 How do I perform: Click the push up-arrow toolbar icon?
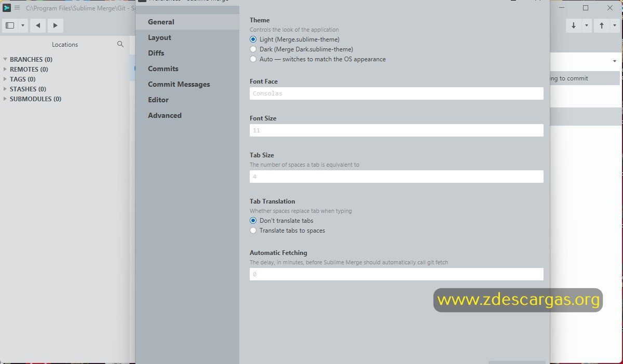pyautogui.click(x=602, y=25)
